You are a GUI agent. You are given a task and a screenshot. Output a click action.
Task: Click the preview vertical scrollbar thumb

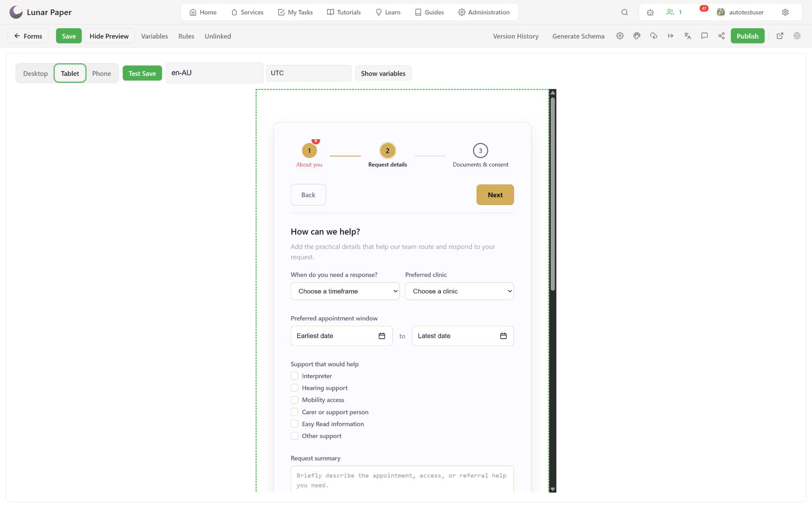pyautogui.click(x=553, y=194)
